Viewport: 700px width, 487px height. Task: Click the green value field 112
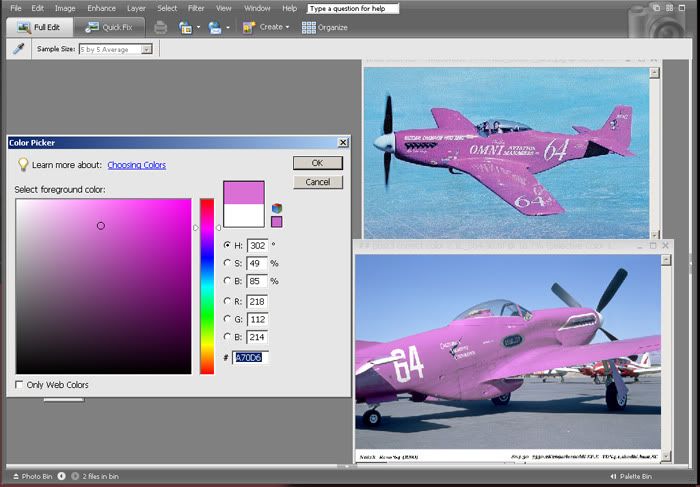click(257, 320)
